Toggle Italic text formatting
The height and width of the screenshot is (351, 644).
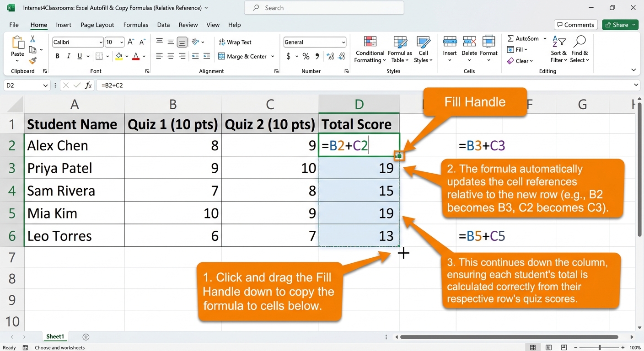tap(69, 56)
